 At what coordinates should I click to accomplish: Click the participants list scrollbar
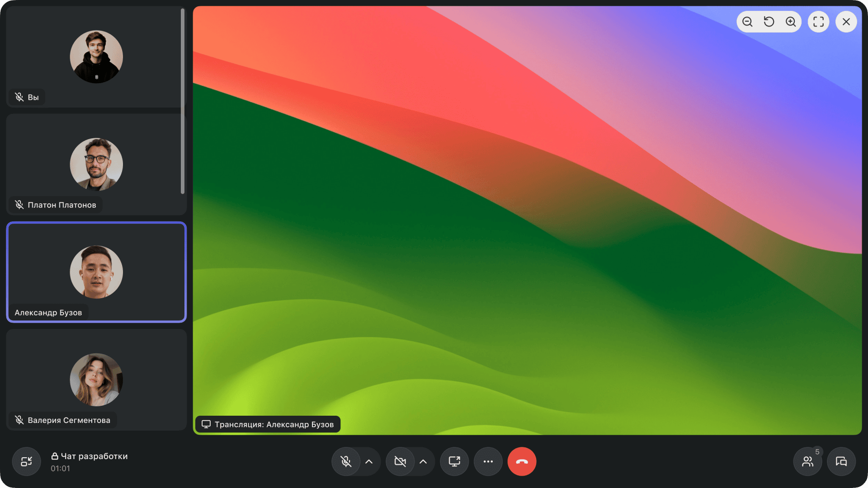[183, 102]
